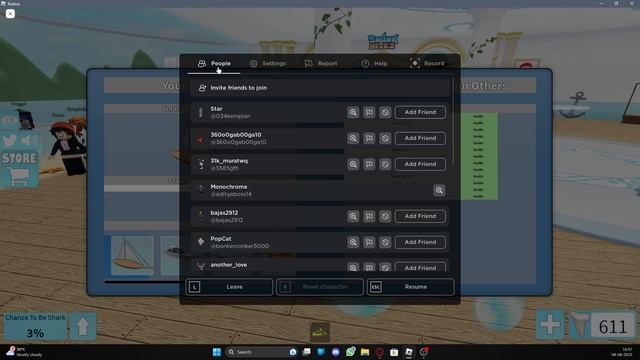Open File Explorer from the taskbar
Screen dimensions: 640x360
click(365, 352)
